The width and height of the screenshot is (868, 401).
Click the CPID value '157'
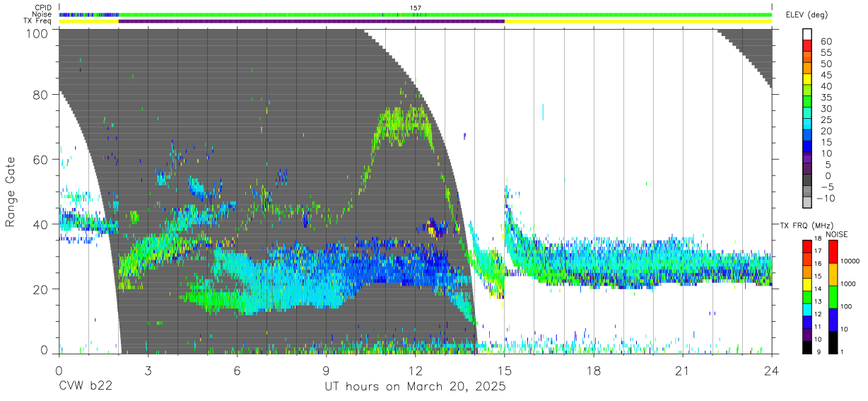coord(416,8)
